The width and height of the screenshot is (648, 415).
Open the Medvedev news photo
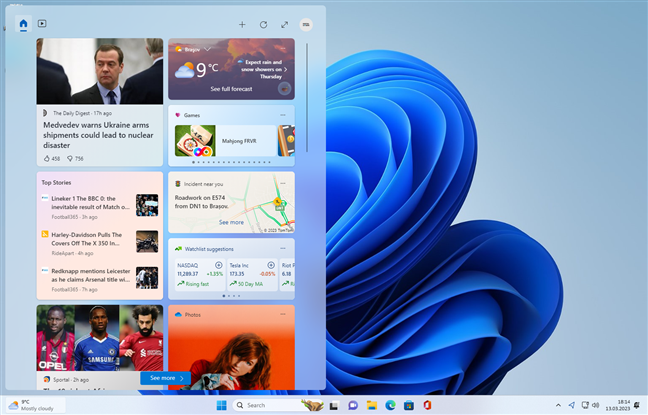click(100, 71)
